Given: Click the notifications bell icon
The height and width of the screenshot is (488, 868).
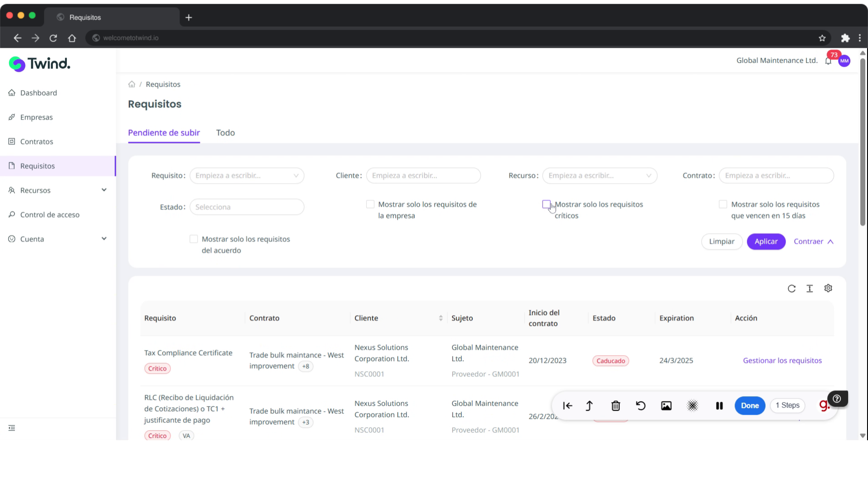Looking at the screenshot, I should tap(828, 61).
